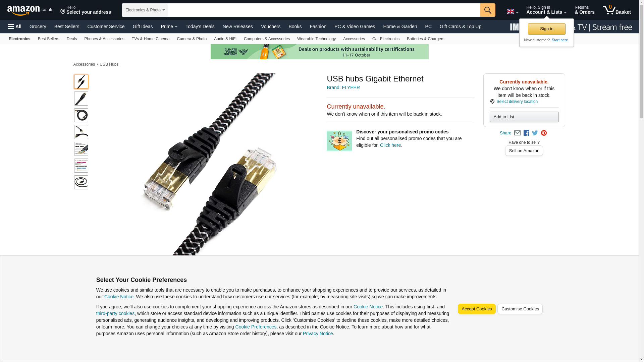
Task: Share this product on Pinterest
Action: tap(544, 133)
